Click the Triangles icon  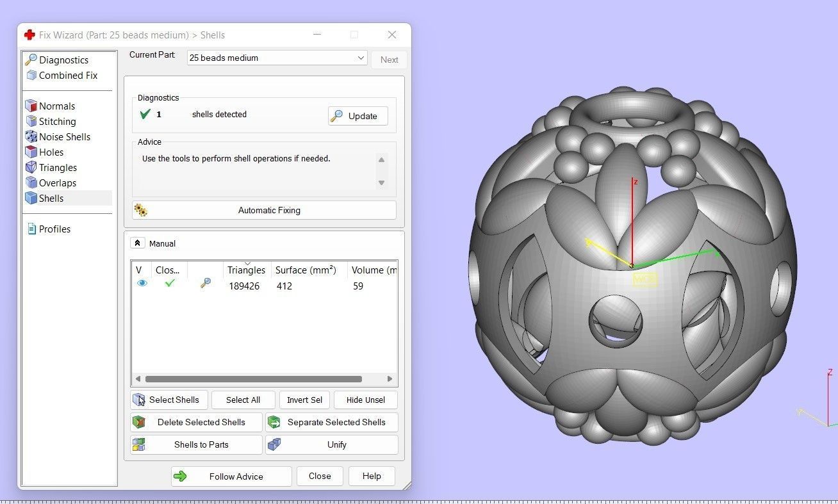click(x=31, y=167)
